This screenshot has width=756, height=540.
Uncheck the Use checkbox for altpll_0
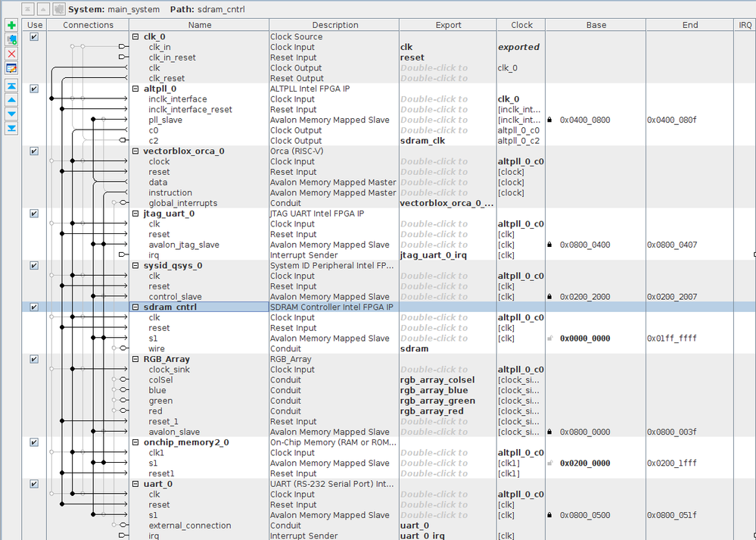coord(34,89)
